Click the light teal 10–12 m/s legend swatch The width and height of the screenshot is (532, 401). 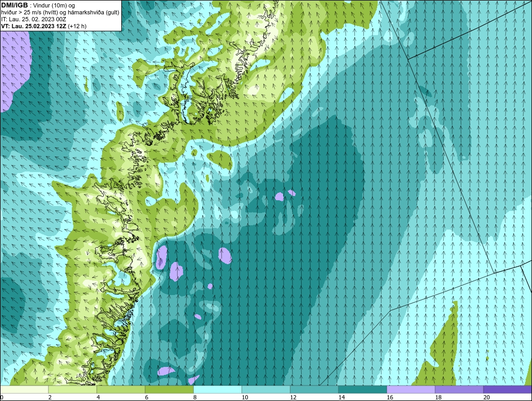(x=266, y=389)
